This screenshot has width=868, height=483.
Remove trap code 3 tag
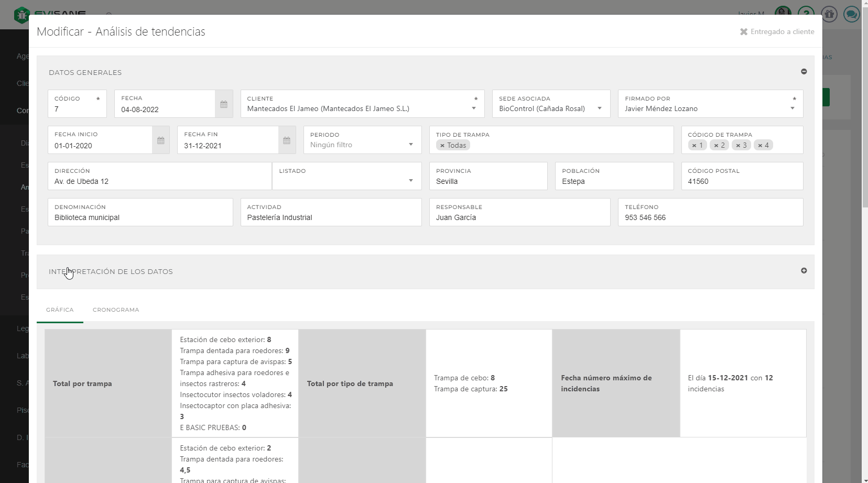pyautogui.click(x=738, y=146)
